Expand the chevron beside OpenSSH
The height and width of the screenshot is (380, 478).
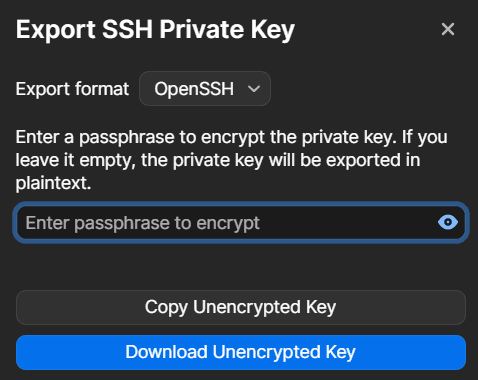[x=254, y=89]
